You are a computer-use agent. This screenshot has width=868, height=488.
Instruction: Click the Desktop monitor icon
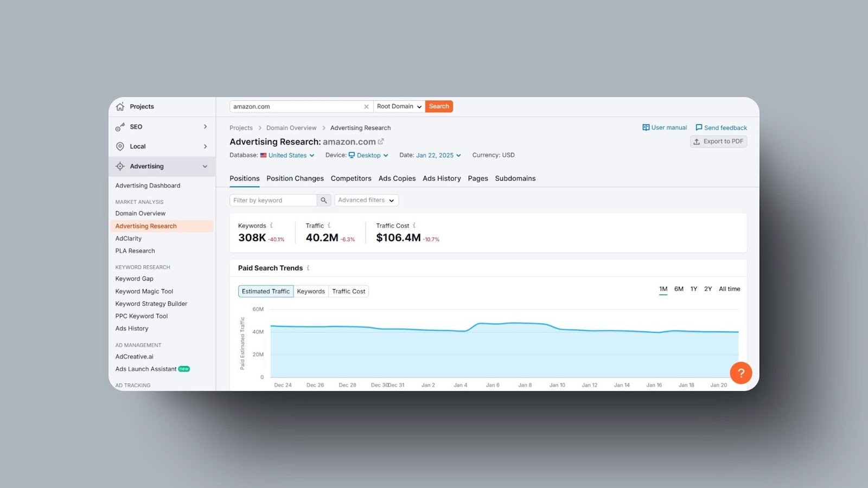(352, 155)
